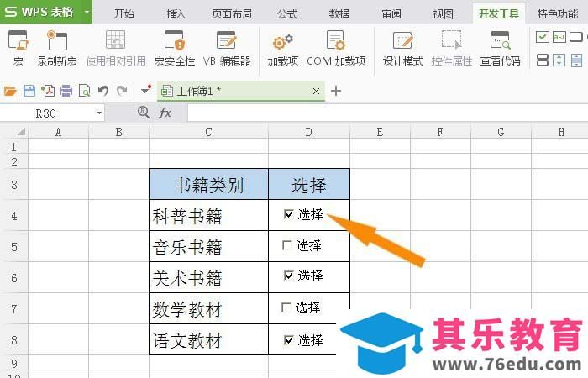Open the 数据 tab
The width and height of the screenshot is (588, 378).
(x=339, y=14)
